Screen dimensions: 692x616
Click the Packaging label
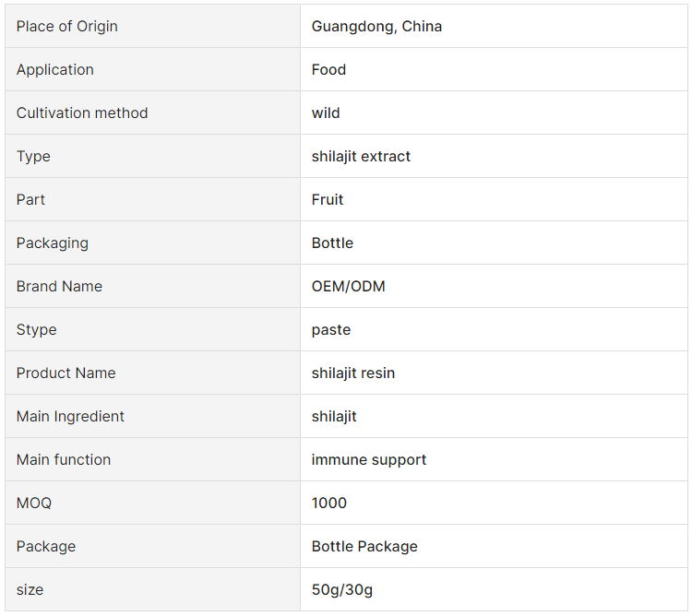(x=53, y=243)
